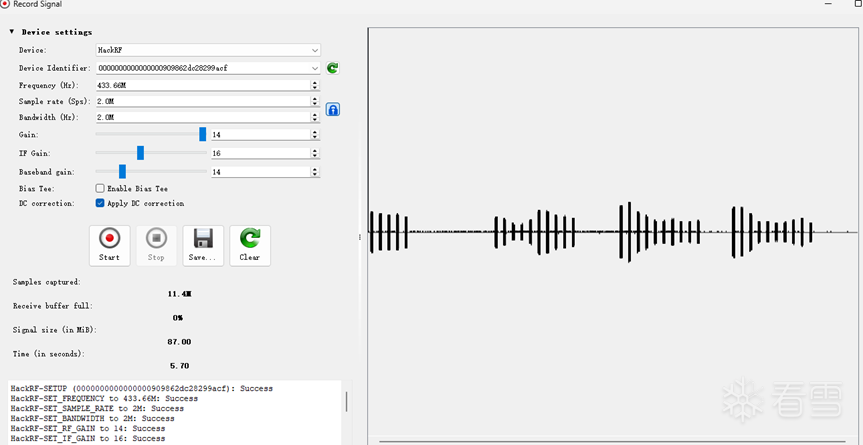
Task: Open the Device dropdown showing HackRF
Action: point(207,50)
